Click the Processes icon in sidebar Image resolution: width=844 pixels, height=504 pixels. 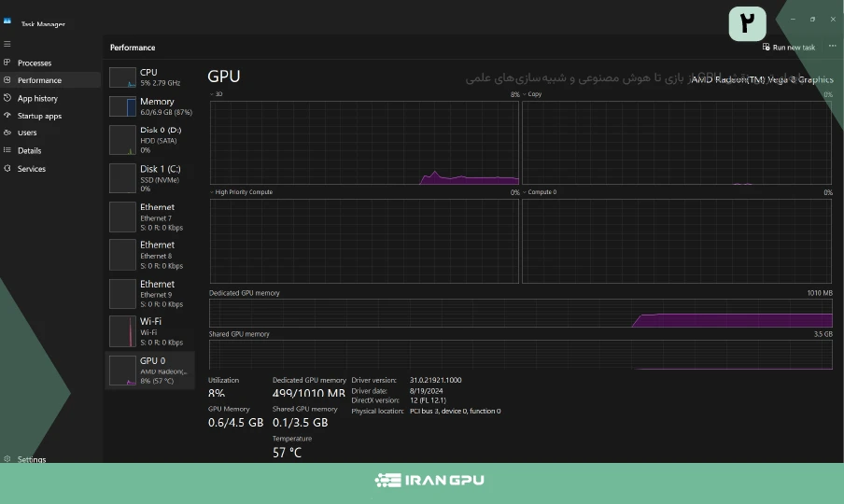(x=7, y=63)
